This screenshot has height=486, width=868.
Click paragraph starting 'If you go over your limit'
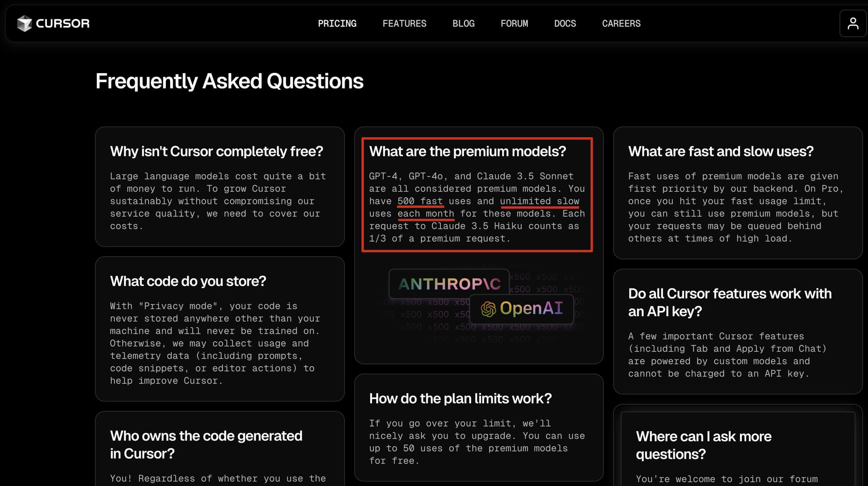(x=477, y=442)
